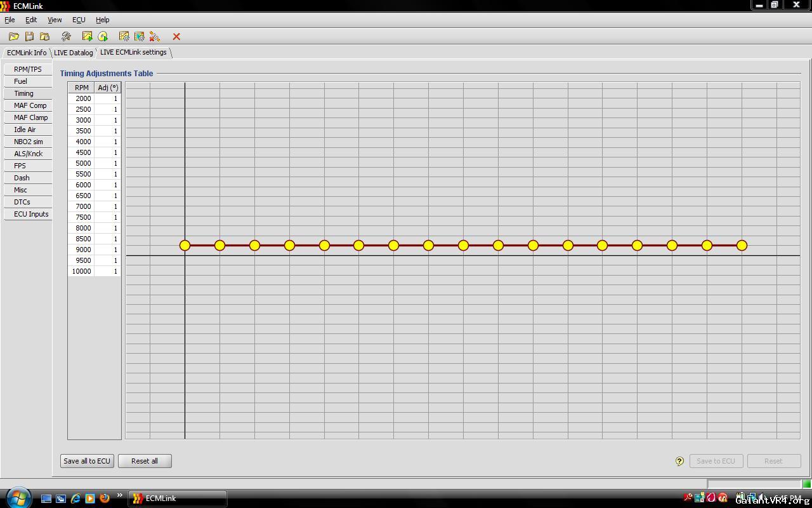Click the disc with green arrow icon
Image resolution: width=812 pixels, height=508 pixels.
[103, 37]
